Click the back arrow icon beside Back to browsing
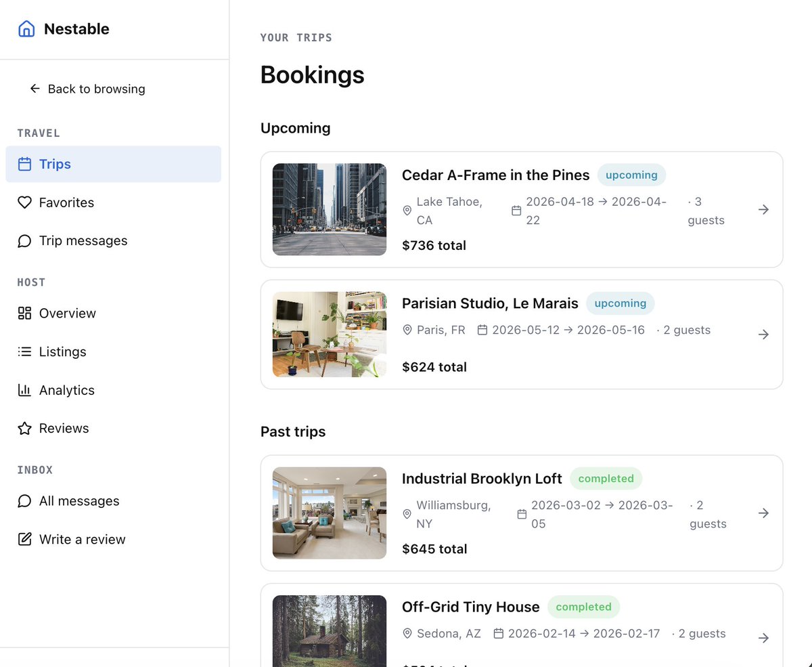The height and width of the screenshot is (667, 812). pos(35,89)
